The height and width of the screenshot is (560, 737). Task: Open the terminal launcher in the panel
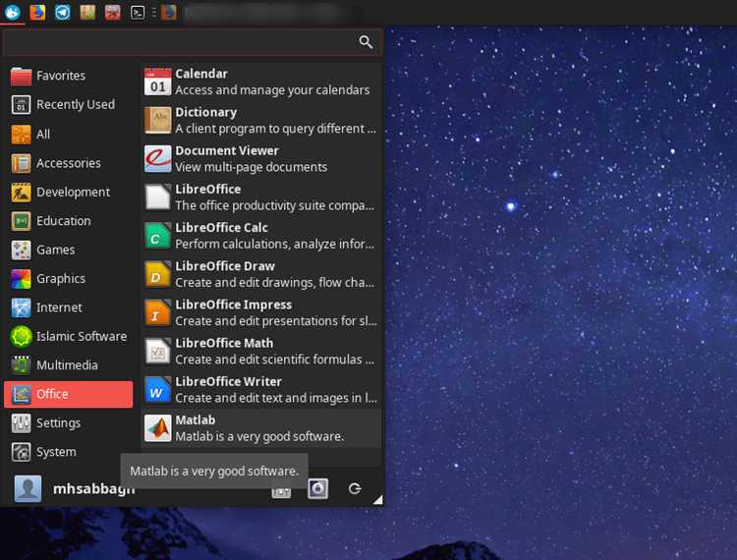pyautogui.click(x=138, y=12)
